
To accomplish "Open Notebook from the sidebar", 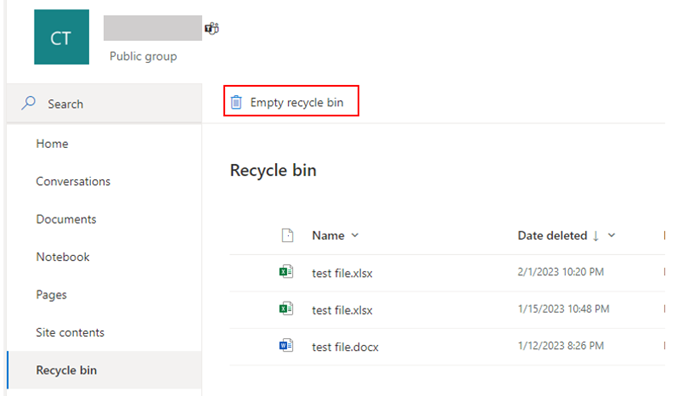I will (63, 257).
